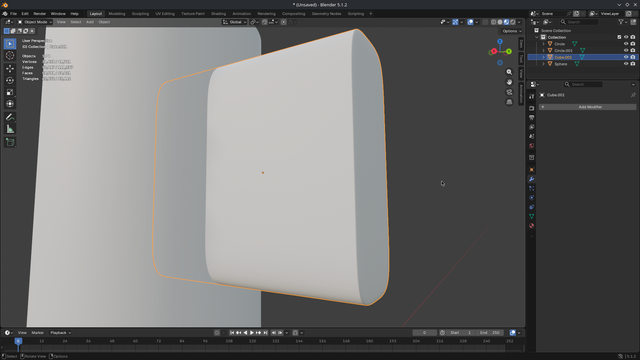Click the Add Modifier button

587,107
